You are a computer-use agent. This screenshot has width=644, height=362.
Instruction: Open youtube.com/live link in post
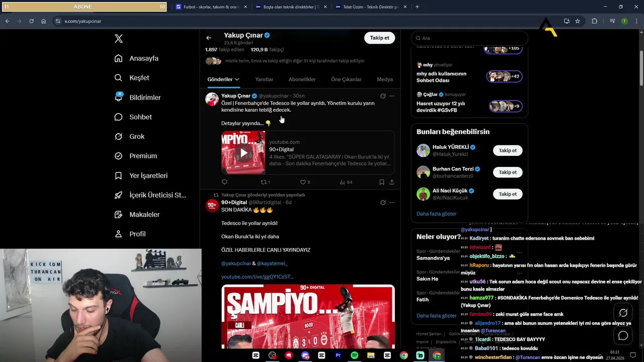(258, 277)
